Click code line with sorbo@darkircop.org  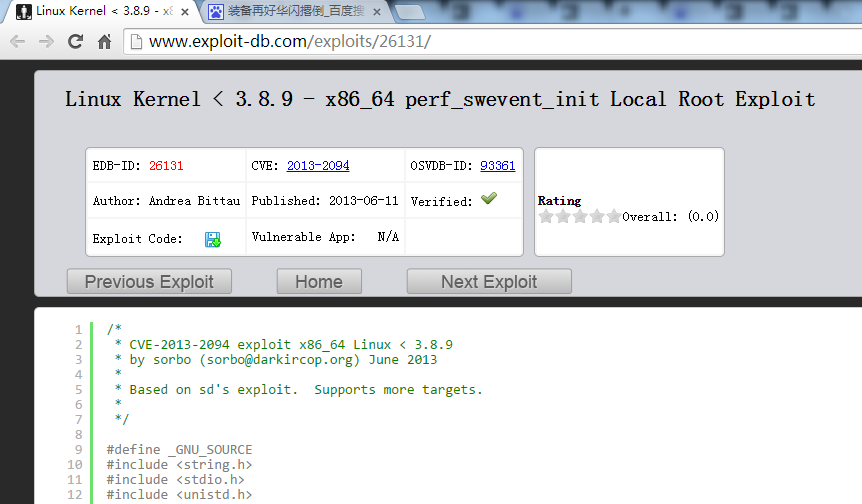tap(276, 360)
